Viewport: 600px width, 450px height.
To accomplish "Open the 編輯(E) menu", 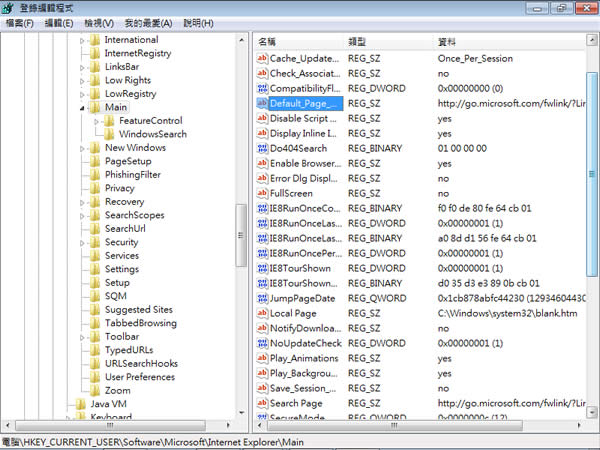I will pos(59,23).
